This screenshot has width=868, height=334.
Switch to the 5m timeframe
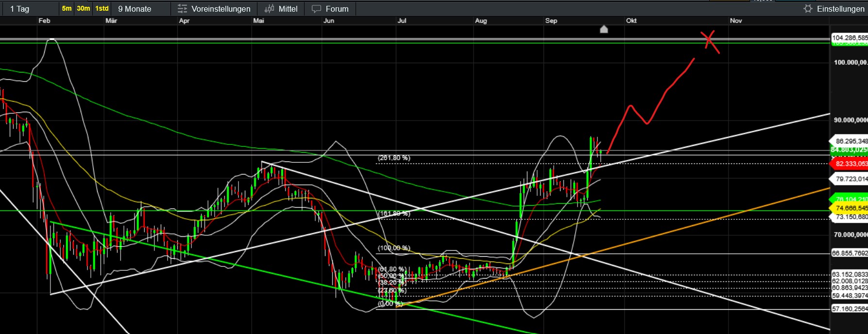click(x=67, y=8)
